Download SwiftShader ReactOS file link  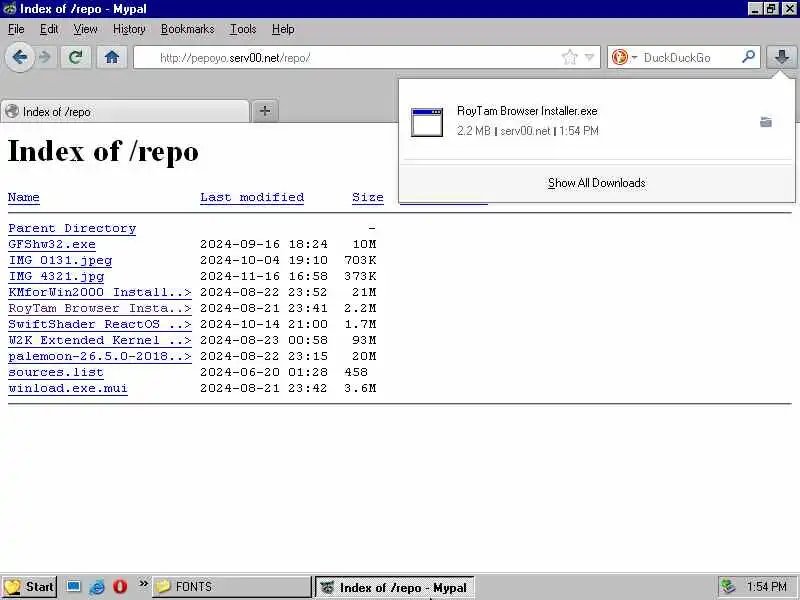[x=99, y=324]
